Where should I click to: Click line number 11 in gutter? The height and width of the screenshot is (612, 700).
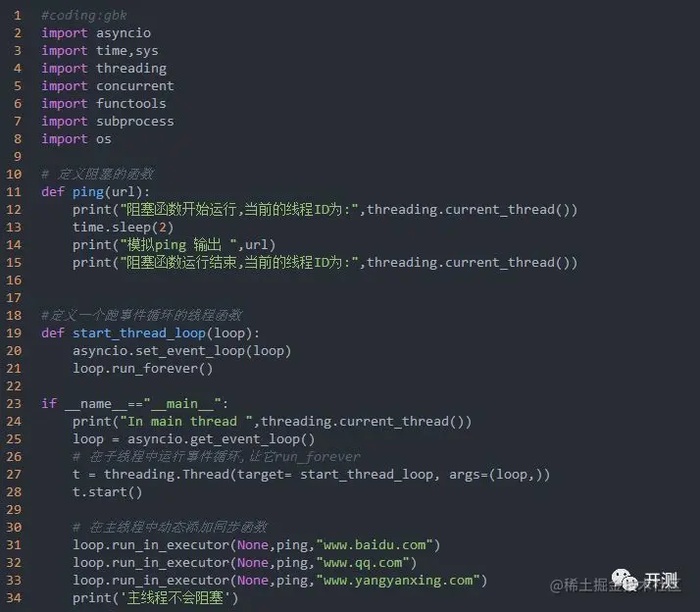(x=14, y=192)
